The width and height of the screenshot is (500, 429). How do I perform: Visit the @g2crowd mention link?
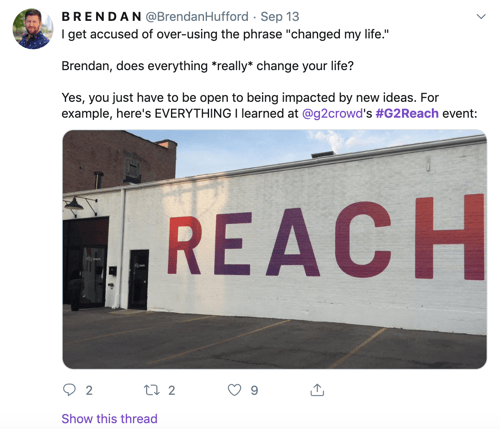pos(332,113)
